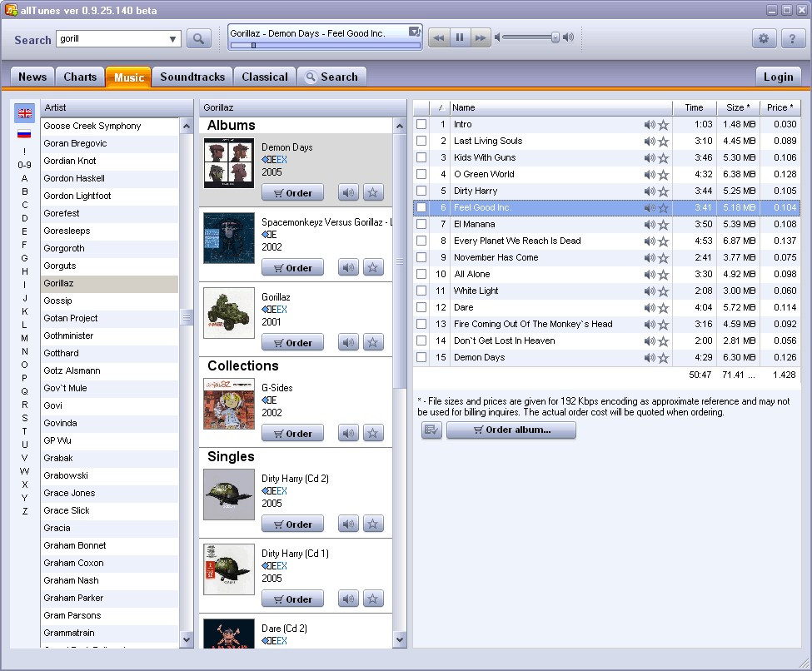
Task: Play preview of El Manana
Action: [650, 225]
